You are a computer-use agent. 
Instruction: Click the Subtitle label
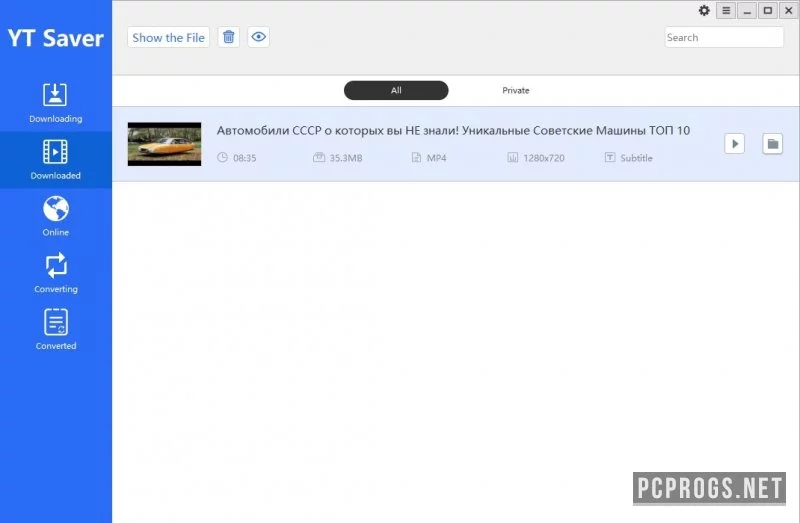tap(636, 158)
